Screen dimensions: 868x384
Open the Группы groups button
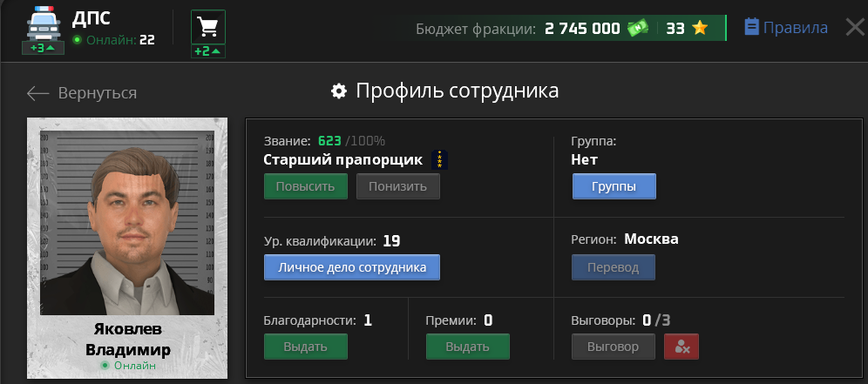point(614,186)
